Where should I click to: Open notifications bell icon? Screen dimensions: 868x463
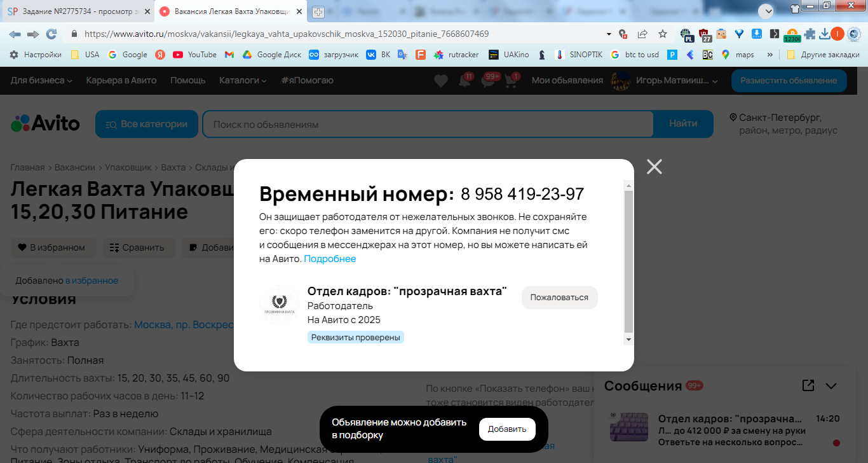(465, 81)
